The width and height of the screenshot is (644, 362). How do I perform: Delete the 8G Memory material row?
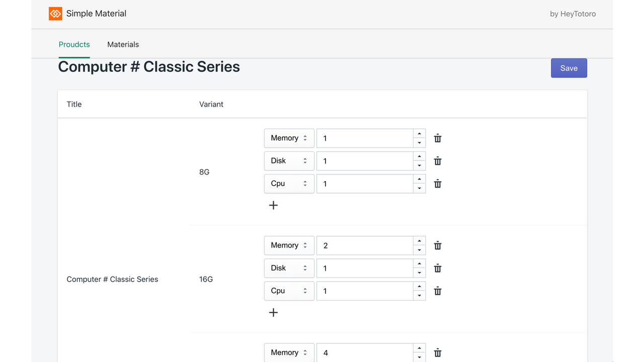(x=438, y=138)
